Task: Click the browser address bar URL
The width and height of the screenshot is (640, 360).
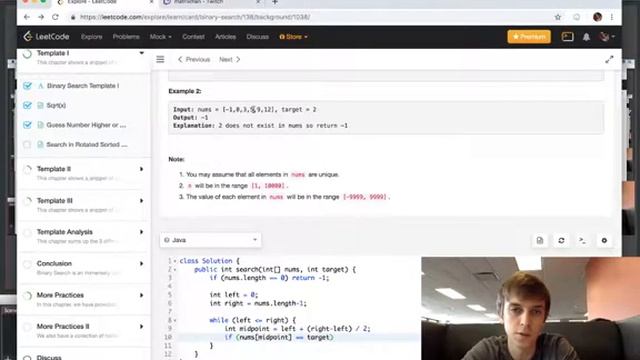Action: pos(195,17)
